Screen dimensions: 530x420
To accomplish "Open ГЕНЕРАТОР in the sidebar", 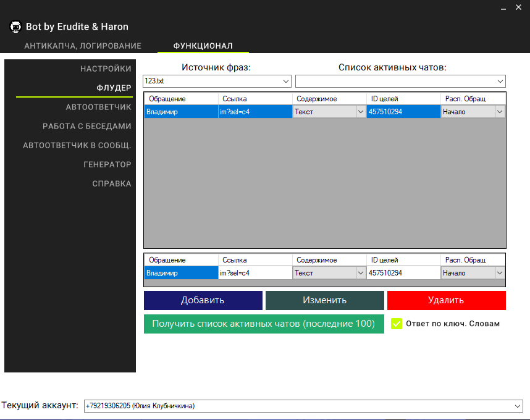I will point(107,164).
